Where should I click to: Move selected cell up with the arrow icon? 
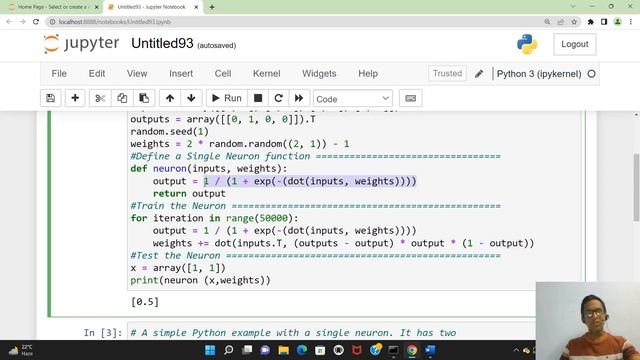click(170, 98)
